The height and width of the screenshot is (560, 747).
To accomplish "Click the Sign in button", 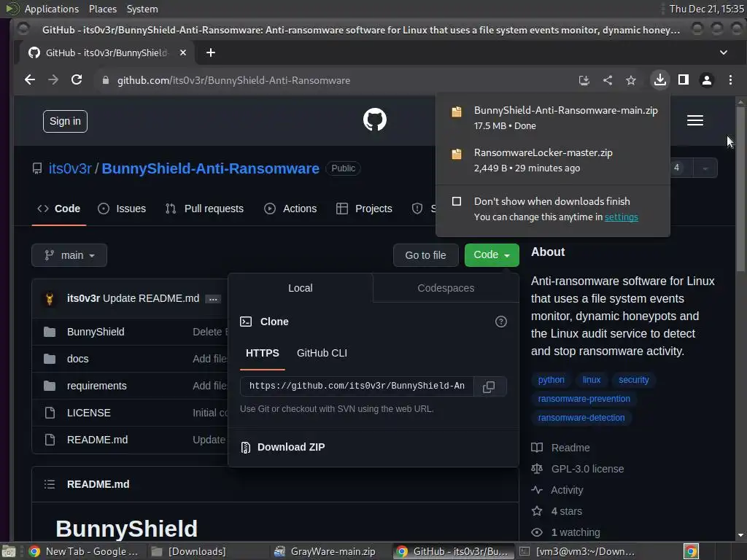I will coord(65,122).
